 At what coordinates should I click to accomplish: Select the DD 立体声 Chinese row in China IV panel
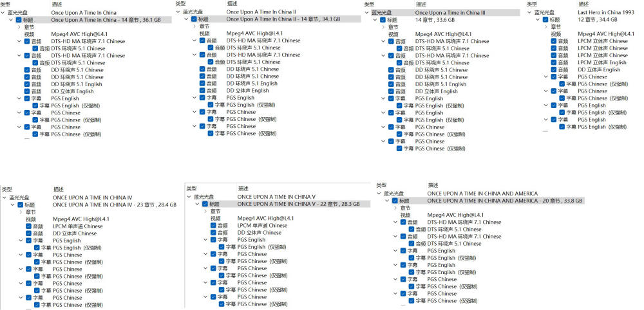click(62, 233)
